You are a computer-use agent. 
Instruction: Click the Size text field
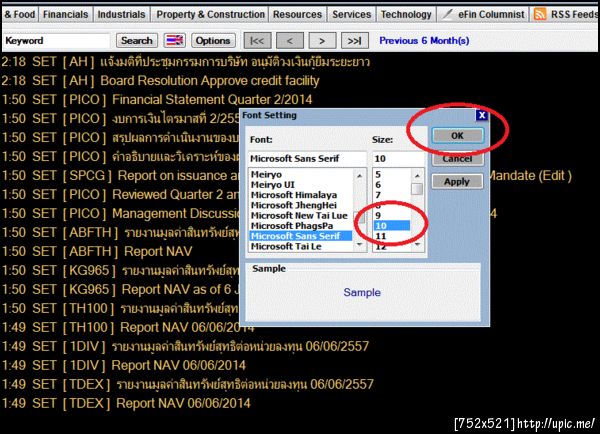(398, 158)
